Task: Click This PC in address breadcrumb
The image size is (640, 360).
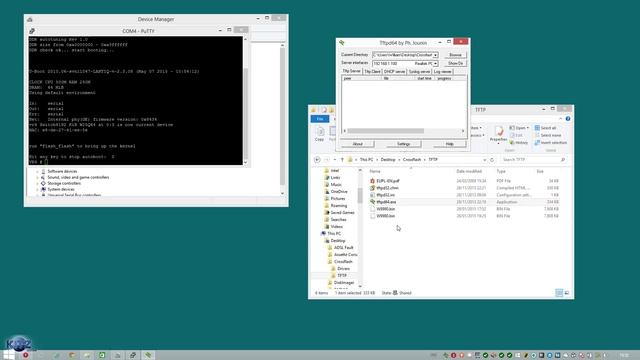Action: pyautogui.click(x=366, y=160)
